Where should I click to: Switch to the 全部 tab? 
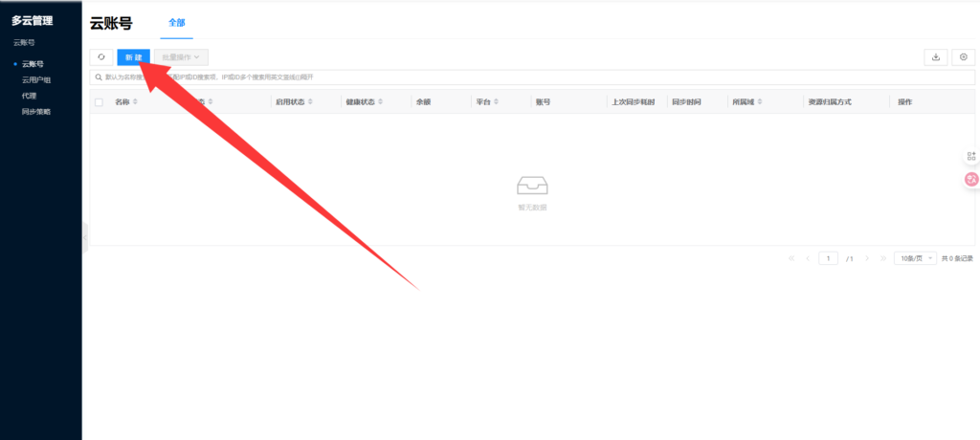(176, 22)
